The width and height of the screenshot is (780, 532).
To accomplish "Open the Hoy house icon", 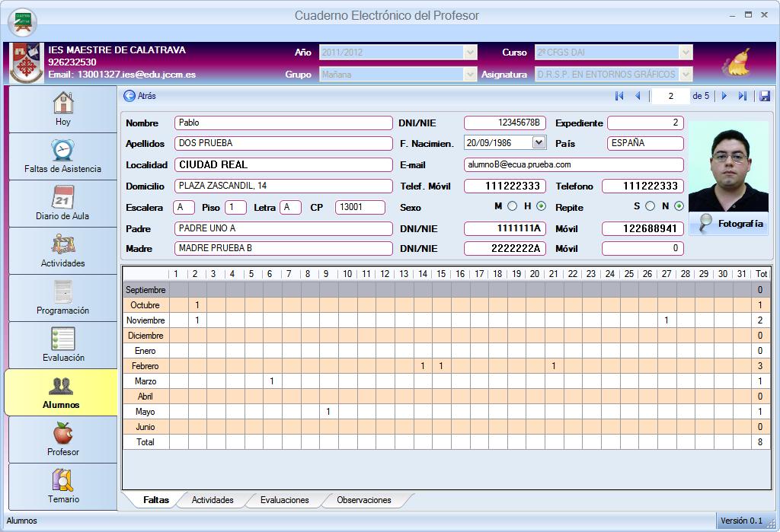I will [63, 103].
